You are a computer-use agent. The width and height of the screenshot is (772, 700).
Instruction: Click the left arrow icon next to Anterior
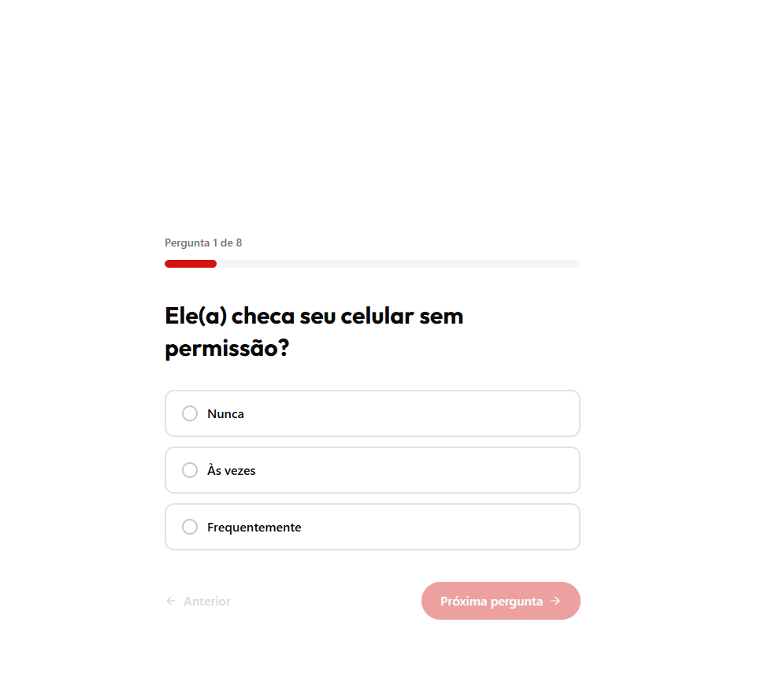pyautogui.click(x=170, y=601)
